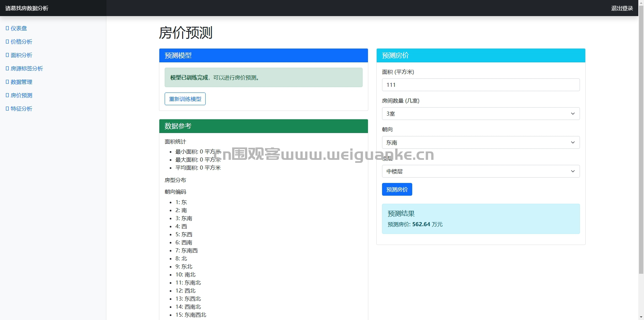Click the 房间数量 (几室) field label

[401, 101]
